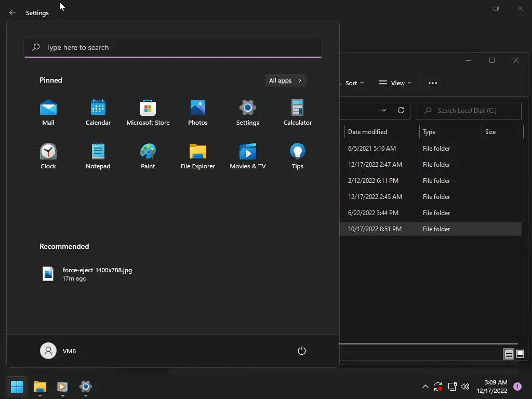Image resolution: width=532 pixels, height=399 pixels.
Task: Open the notification badge on taskbar
Action: (x=517, y=387)
